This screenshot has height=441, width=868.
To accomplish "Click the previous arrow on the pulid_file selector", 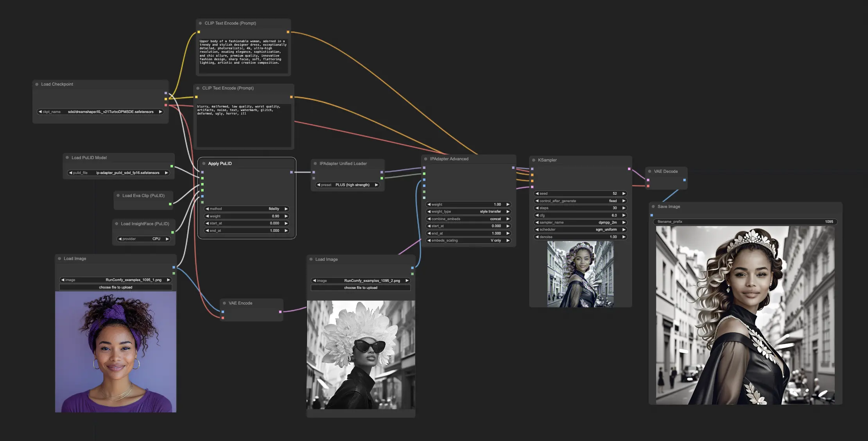I will pyautogui.click(x=70, y=173).
